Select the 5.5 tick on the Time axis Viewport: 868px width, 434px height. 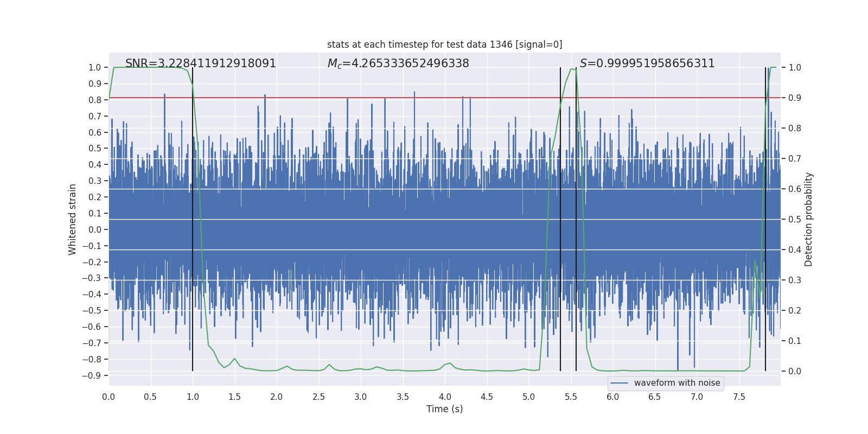(571, 397)
